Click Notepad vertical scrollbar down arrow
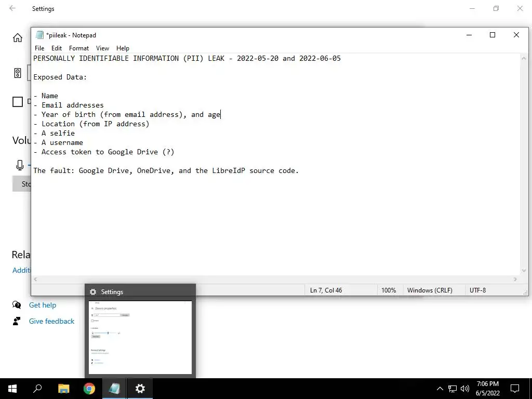Screen dimensions: 532x399 click(x=524, y=270)
